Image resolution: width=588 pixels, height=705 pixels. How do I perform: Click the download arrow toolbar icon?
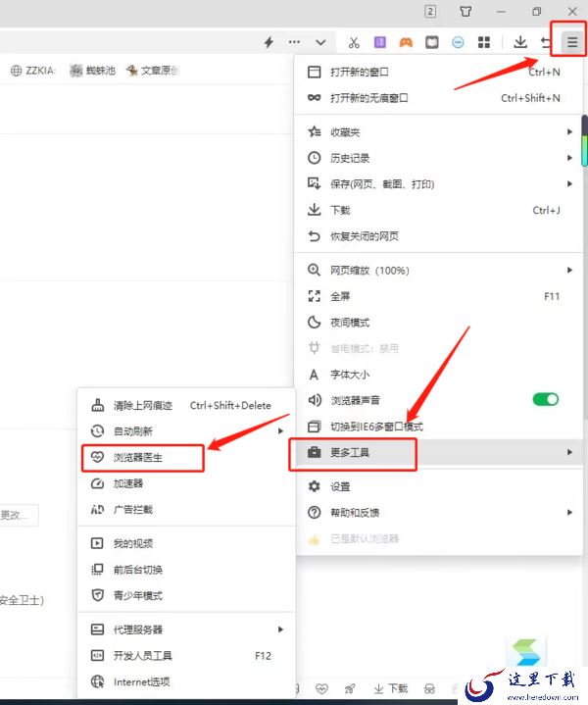click(520, 42)
